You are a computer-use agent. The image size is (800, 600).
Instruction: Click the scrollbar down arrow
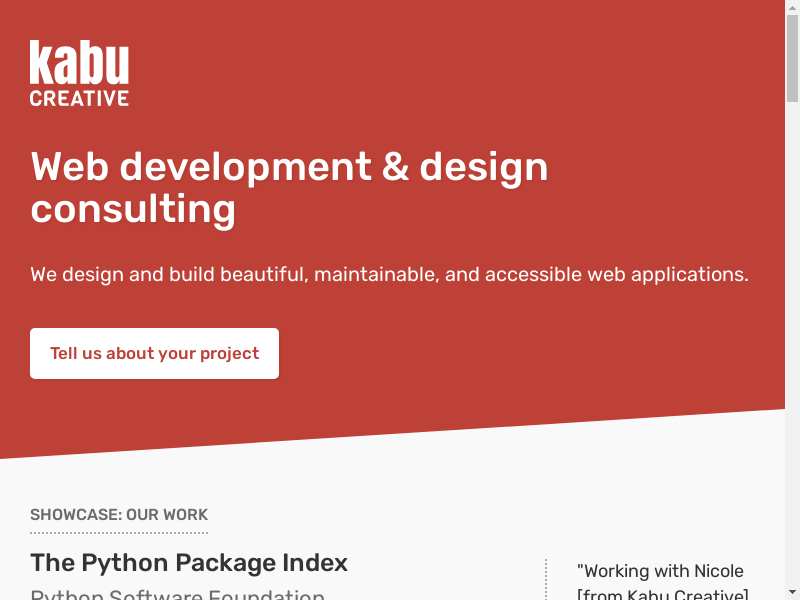tap(792, 592)
